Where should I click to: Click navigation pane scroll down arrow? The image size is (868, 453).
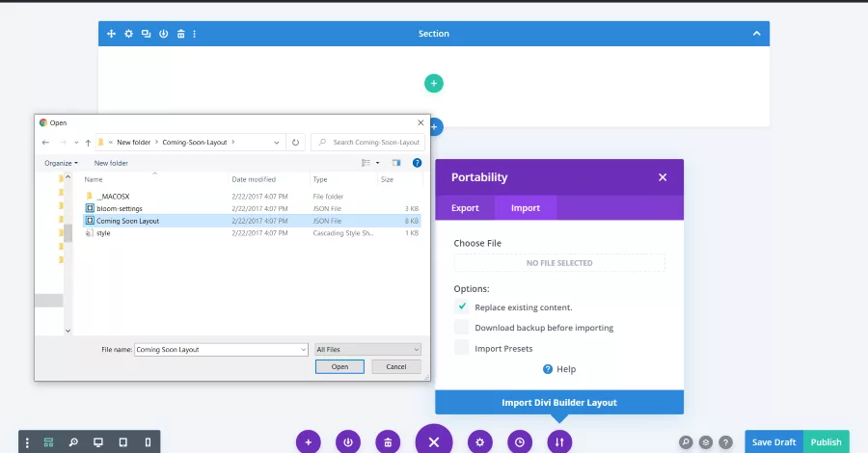68,331
